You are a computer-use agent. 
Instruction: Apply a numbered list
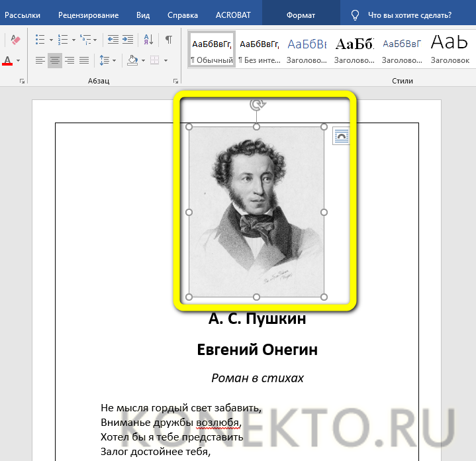[63, 40]
